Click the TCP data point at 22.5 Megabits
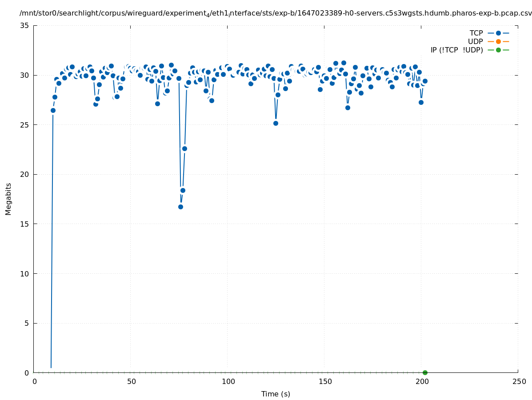The height and width of the screenshot is (400, 532). coord(184,148)
